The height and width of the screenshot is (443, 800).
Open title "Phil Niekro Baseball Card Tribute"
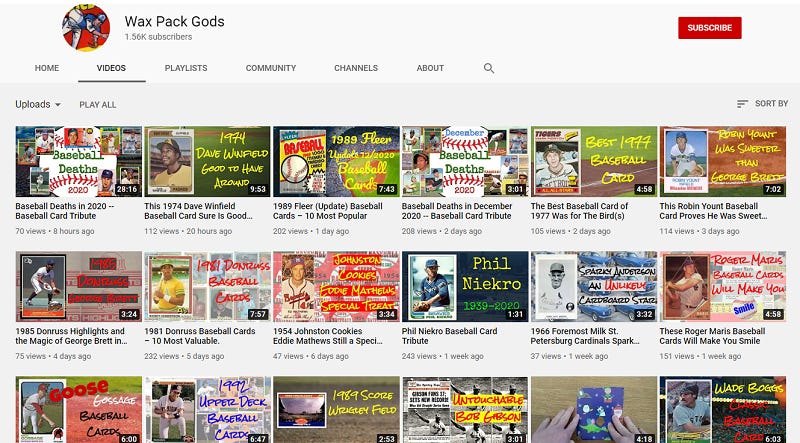point(449,336)
